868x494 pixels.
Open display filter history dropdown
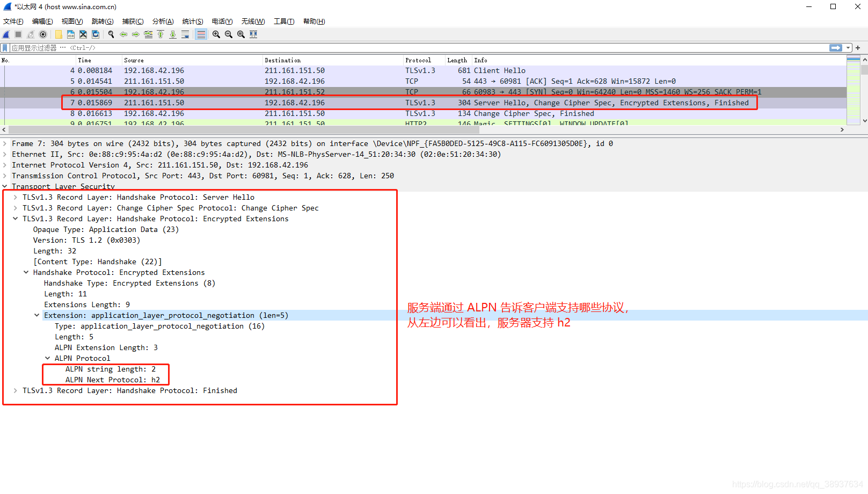[x=848, y=48]
